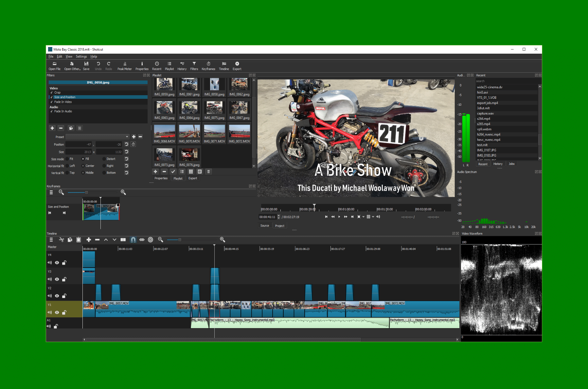The width and height of the screenshot is (588, 389).
Task: Play the video in the preview player
Action: click(x=339, y=217)
